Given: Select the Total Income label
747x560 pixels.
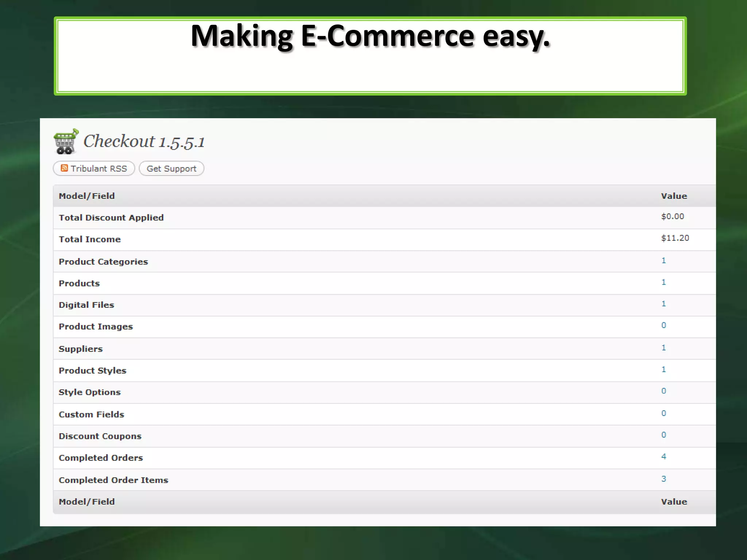Looking at the screenshot, I should tap(90, 239).
